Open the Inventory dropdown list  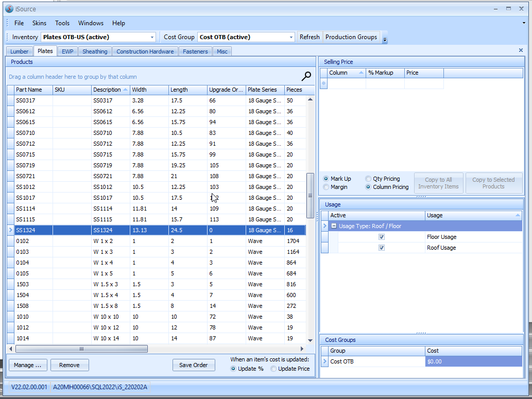152,37
